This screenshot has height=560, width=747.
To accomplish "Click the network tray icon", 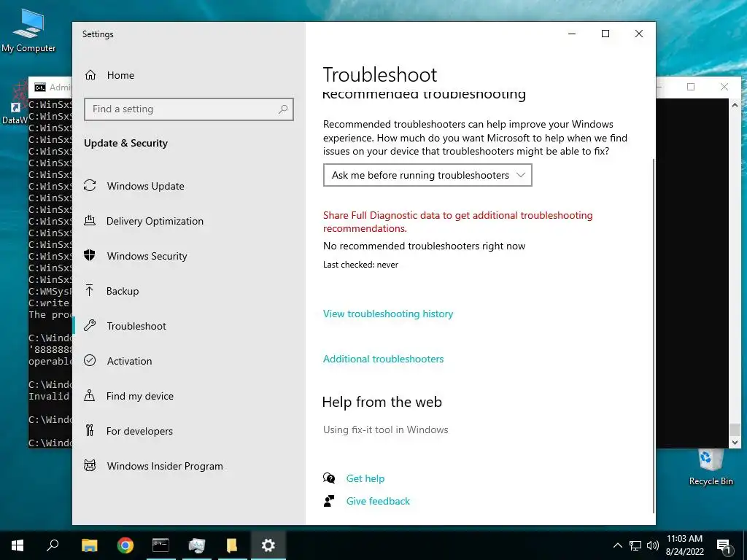I will pyautogui.click(x=635, y=545).
